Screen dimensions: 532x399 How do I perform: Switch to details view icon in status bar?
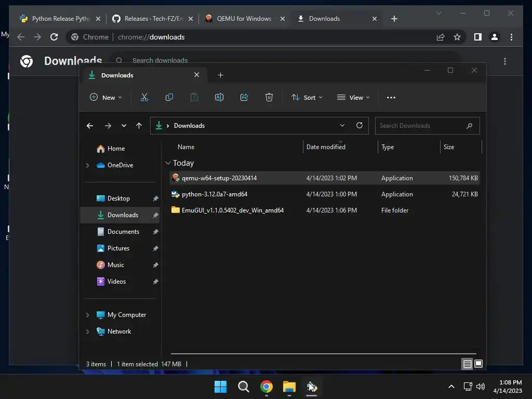(x=467, y=364)
